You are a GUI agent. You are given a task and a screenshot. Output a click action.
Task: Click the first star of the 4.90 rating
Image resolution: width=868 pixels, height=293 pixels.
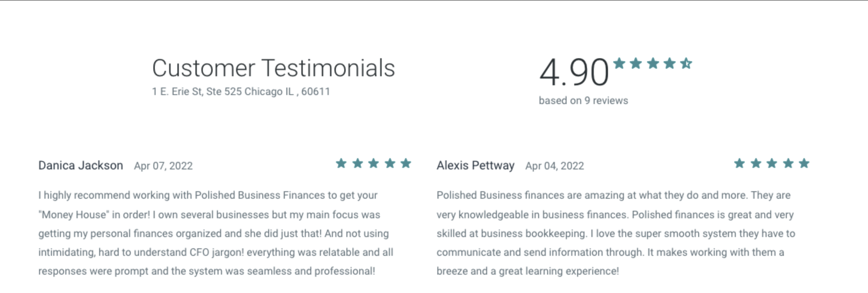[x=619, y=63]
